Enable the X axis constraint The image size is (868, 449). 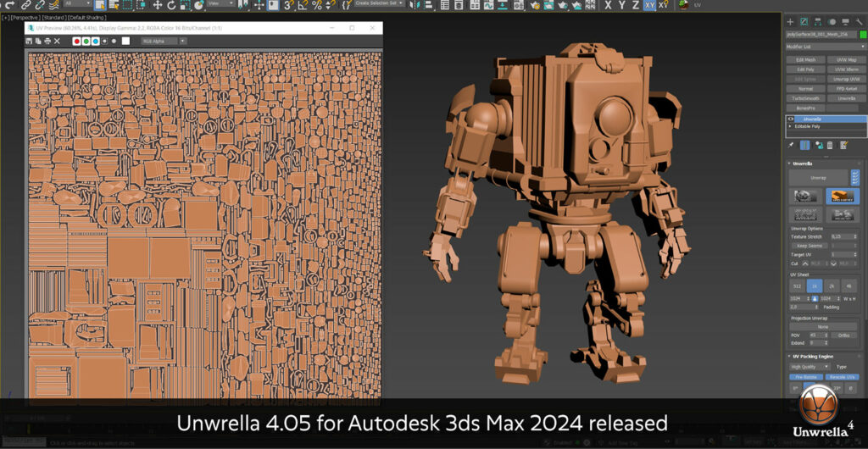pos(609,5)
